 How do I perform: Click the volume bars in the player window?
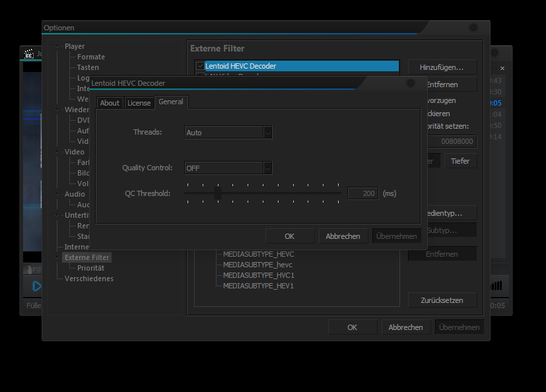[x=496, y=286]
